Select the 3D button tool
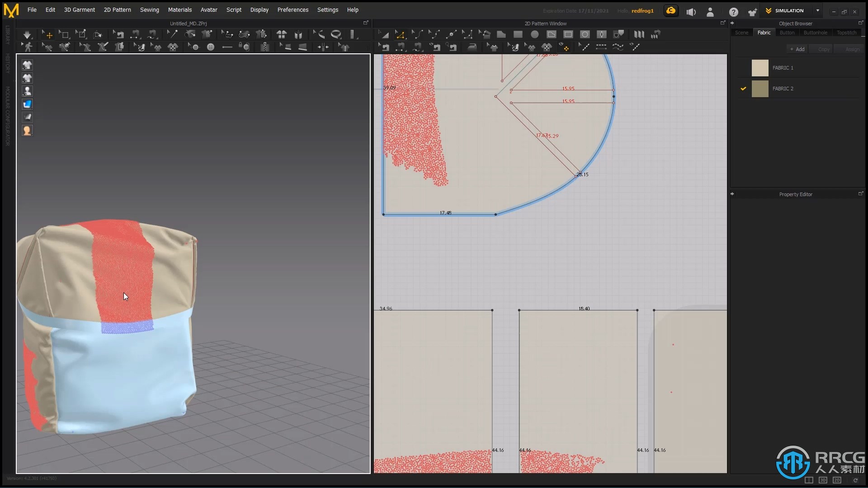Viewport: 868px width, 488px height. pos(211,47)
